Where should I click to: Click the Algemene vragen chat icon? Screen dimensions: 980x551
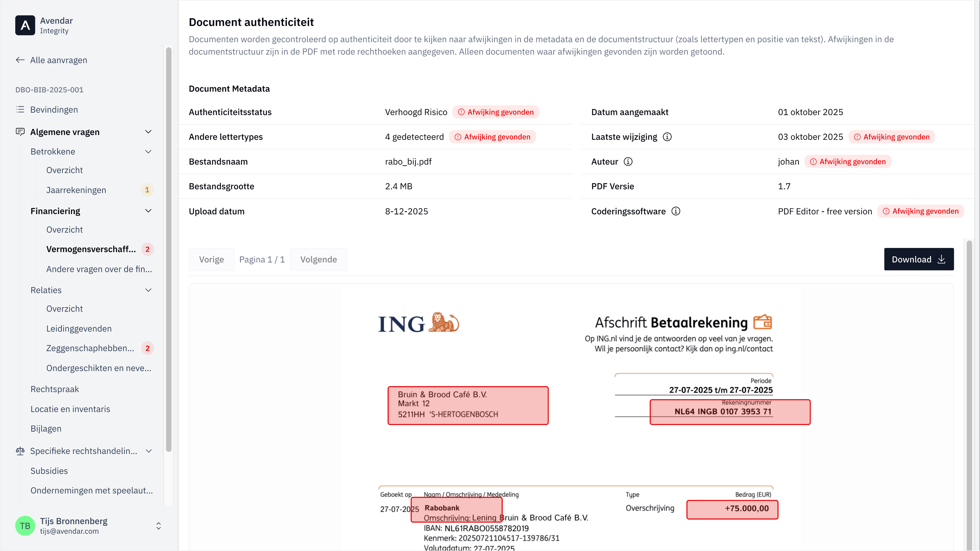[x=20, y=132]
